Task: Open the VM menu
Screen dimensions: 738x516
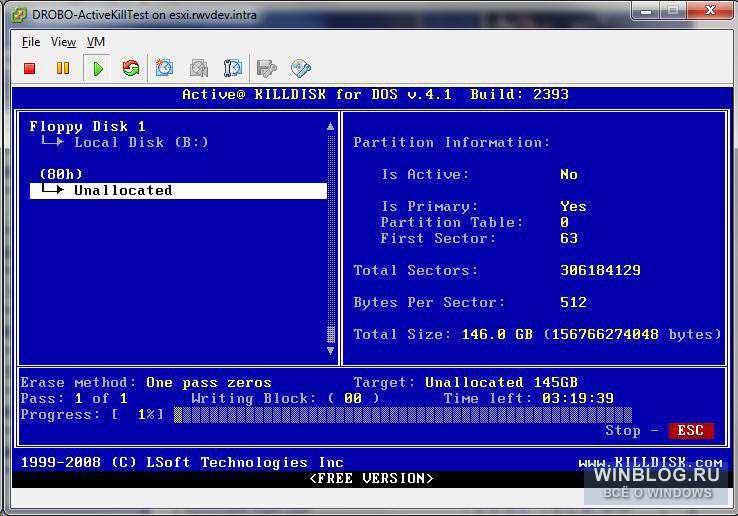Action: 96,42
